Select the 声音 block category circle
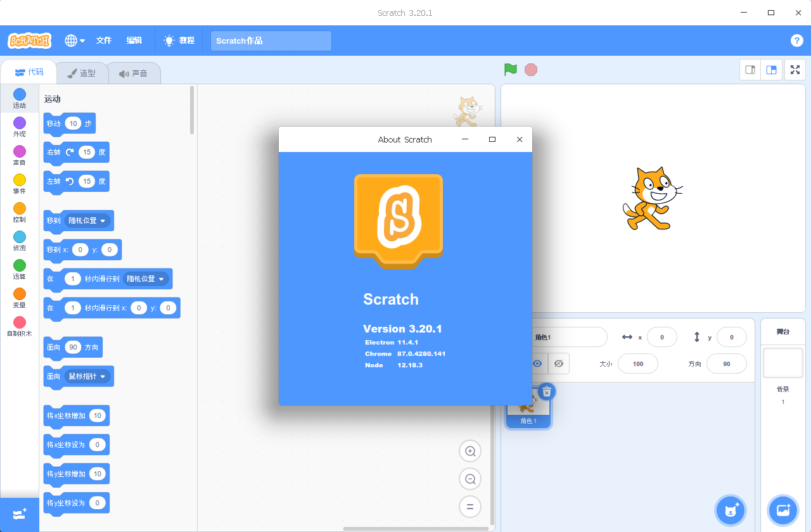Screen dimensions: 811x532 pyautogui.click(x=20, y=151)
